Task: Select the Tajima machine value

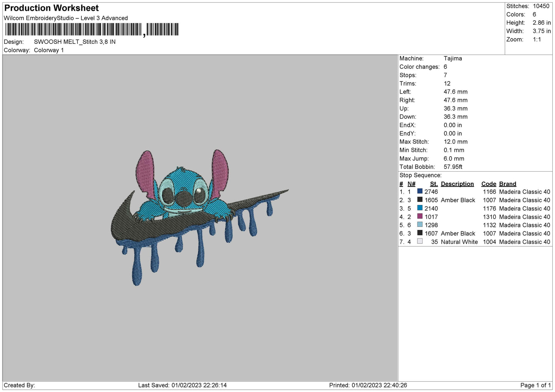Action: tap(452, 58)
